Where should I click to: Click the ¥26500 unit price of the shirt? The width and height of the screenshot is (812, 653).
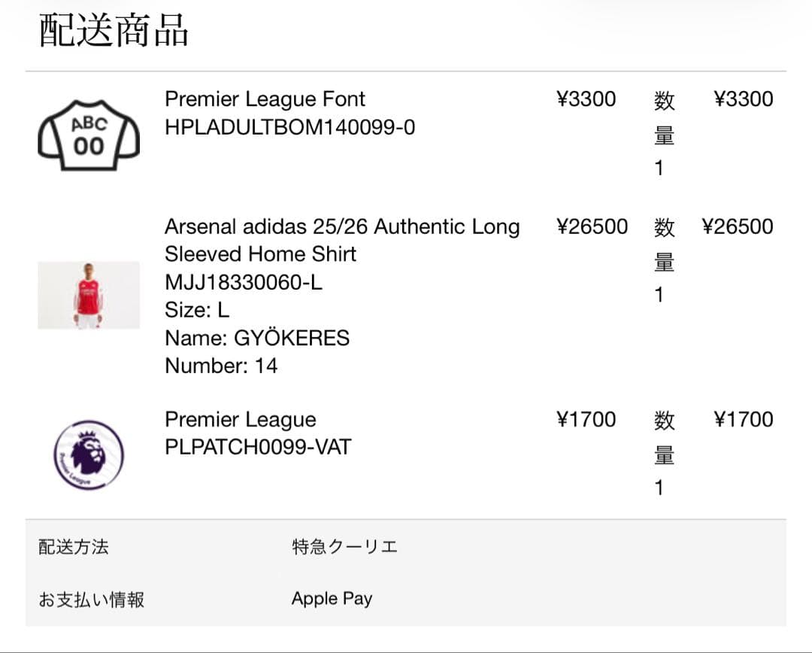click(x=592, y=226)
